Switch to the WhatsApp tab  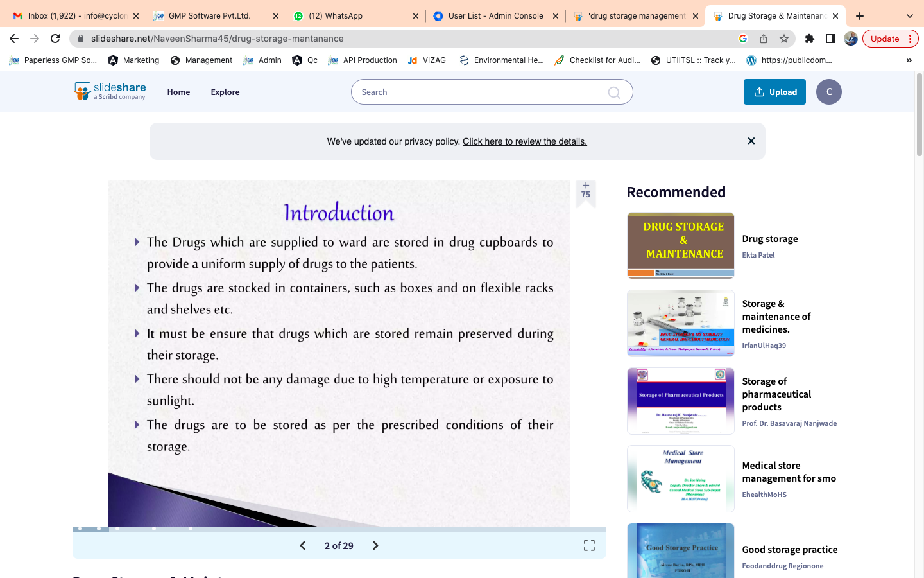(x=354, y=16)
